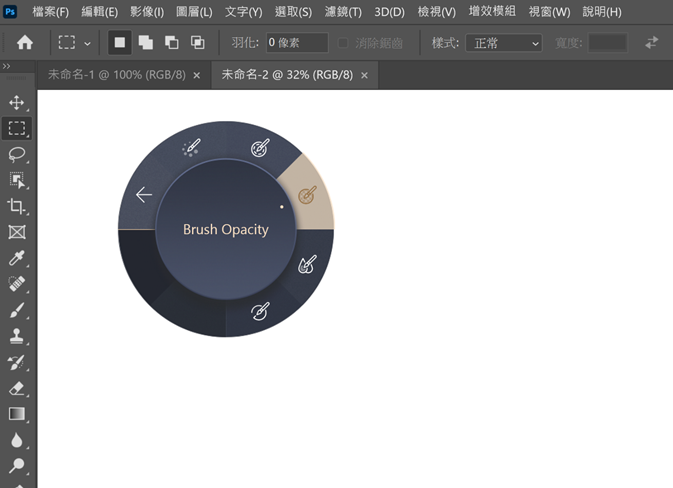Activate the Eraser tool
Viewport: 673px width, 488px height.
coord(17,388)
